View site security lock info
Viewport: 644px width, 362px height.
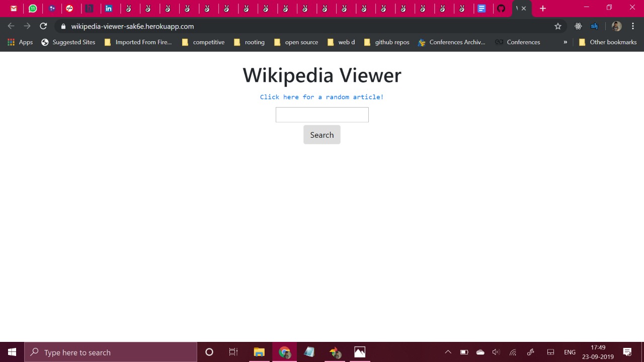point(63,26)
